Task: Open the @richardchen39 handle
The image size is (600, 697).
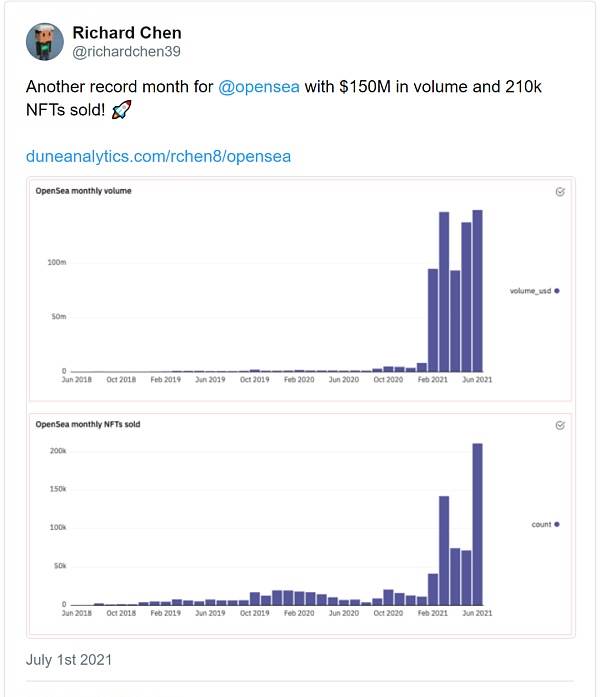Action: point(126,52)
